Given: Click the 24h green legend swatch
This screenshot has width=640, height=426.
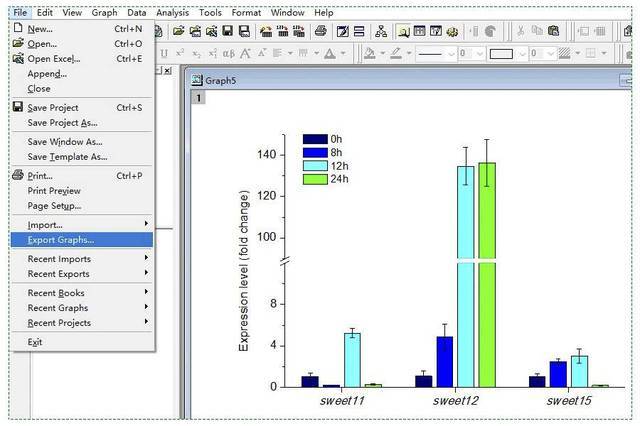Looking at the screenshot, I should pyautogui.click(x=315, y=179).
